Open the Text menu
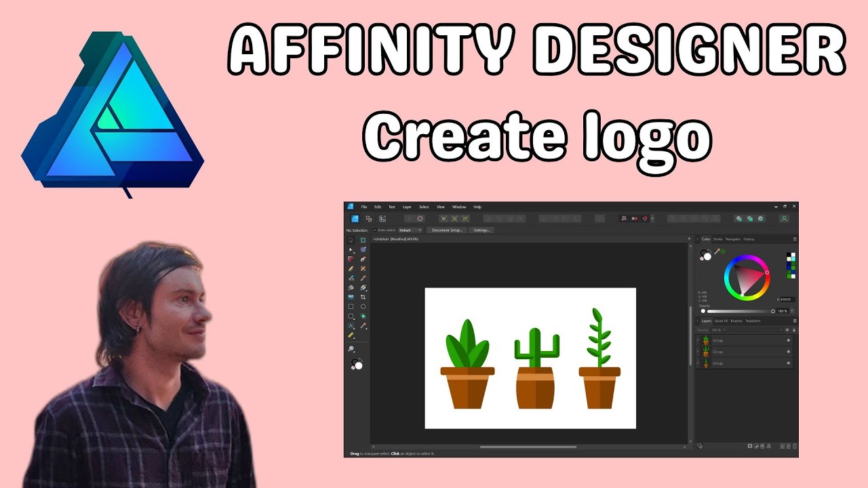The image size is (868, 488). pyautogui.click(x=391, y=207)
